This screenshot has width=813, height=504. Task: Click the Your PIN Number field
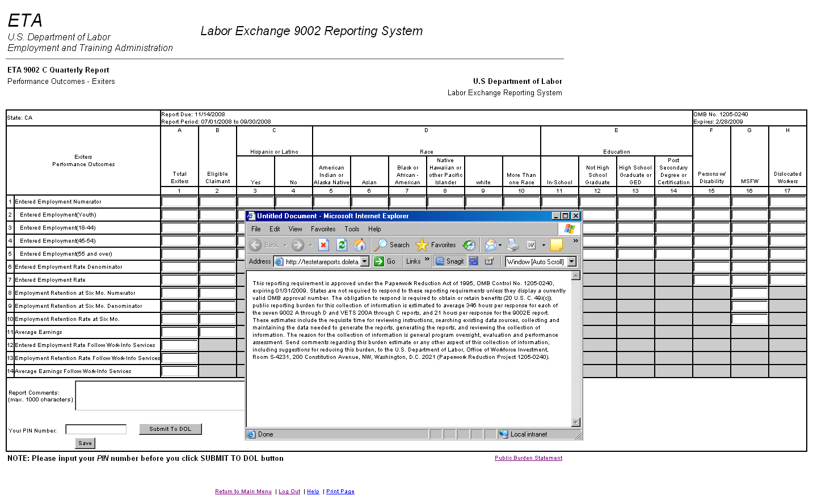point(96,430)
